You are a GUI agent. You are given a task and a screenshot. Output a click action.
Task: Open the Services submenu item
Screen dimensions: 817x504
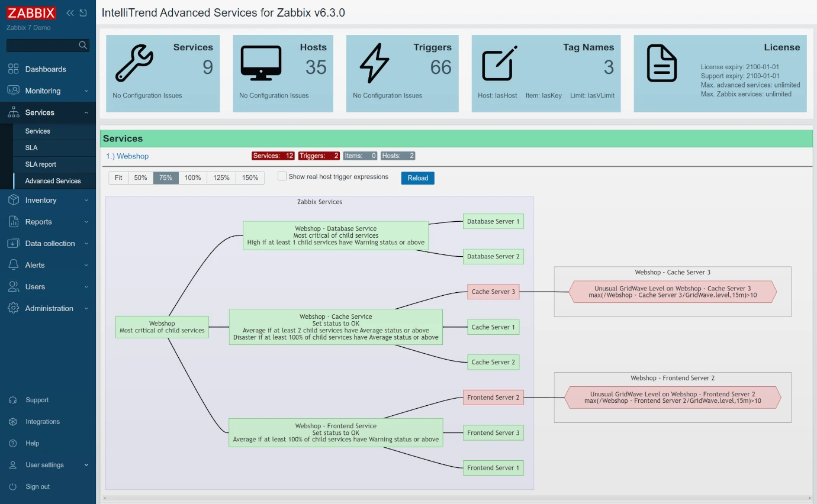tap(54, 131)
